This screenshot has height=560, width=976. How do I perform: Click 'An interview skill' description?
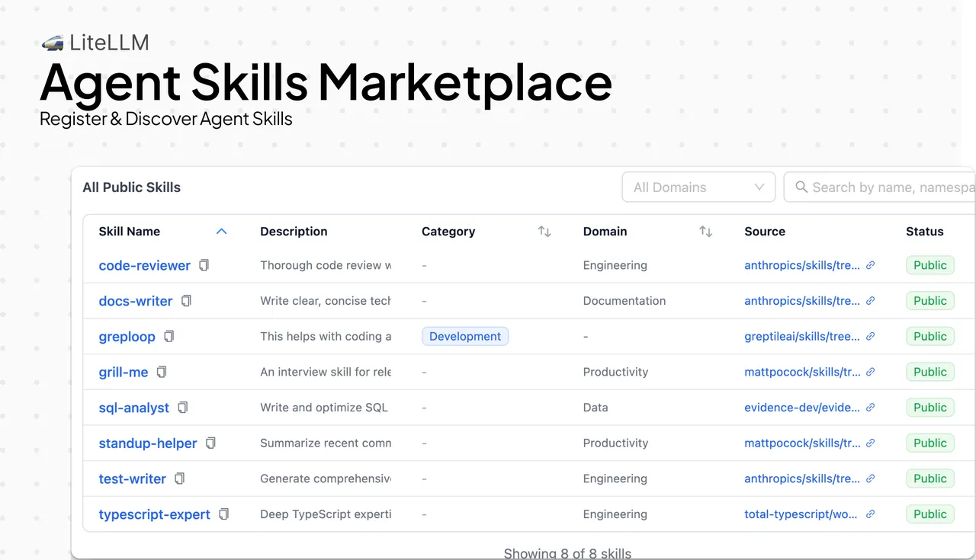click(x=326, y=372)
